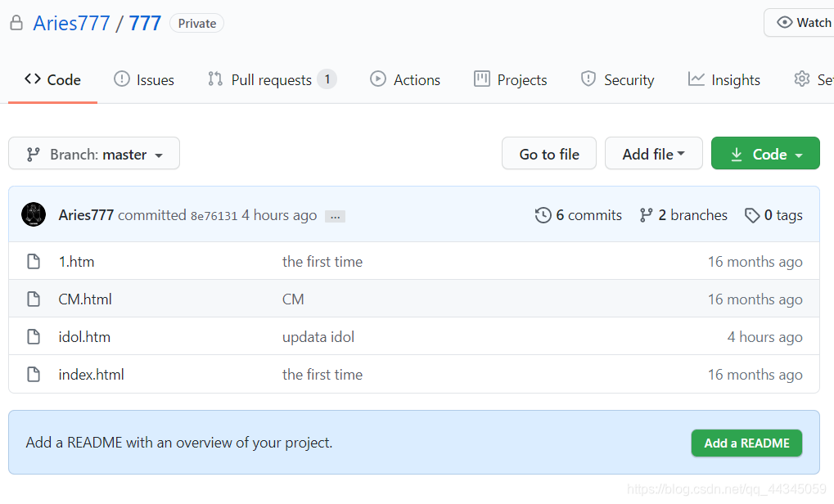Click the file icon beside idol.htm
This screenshot has width=834, height=504.
[34, 337]
